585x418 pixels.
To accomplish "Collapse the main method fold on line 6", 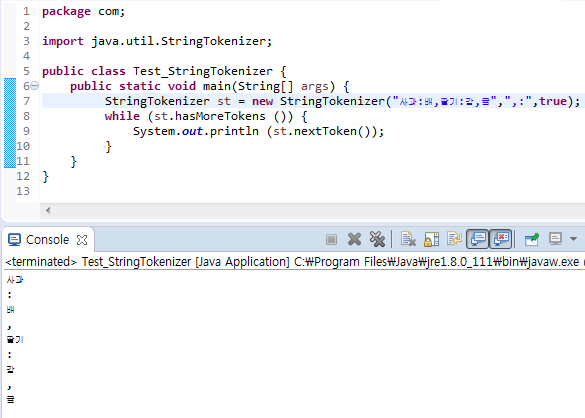I will (34, 86).
